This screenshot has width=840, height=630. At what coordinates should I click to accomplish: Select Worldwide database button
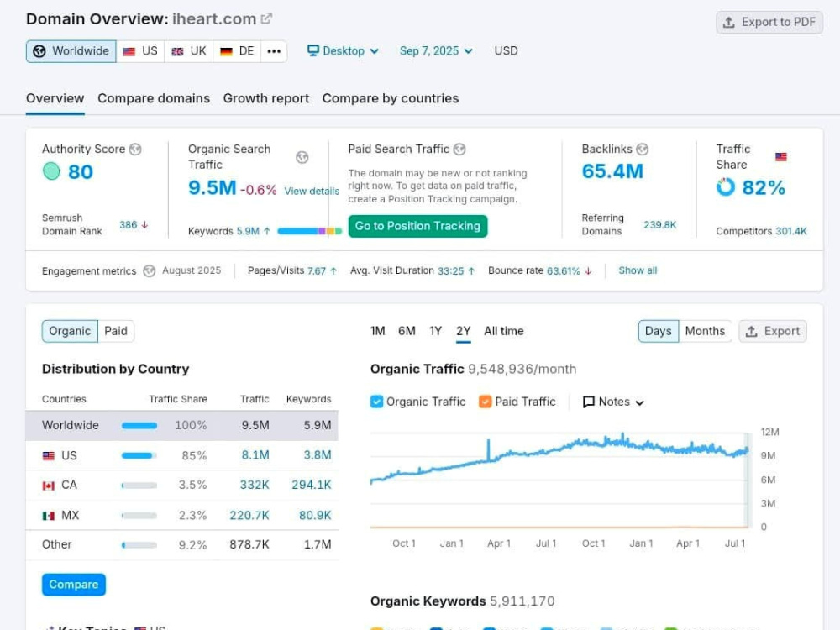coord(71,51)
